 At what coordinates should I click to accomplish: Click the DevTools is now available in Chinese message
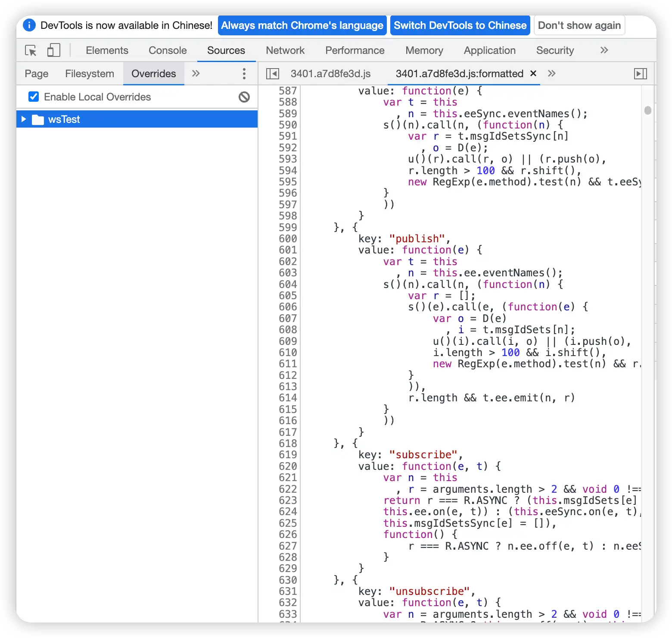[126, 25]
